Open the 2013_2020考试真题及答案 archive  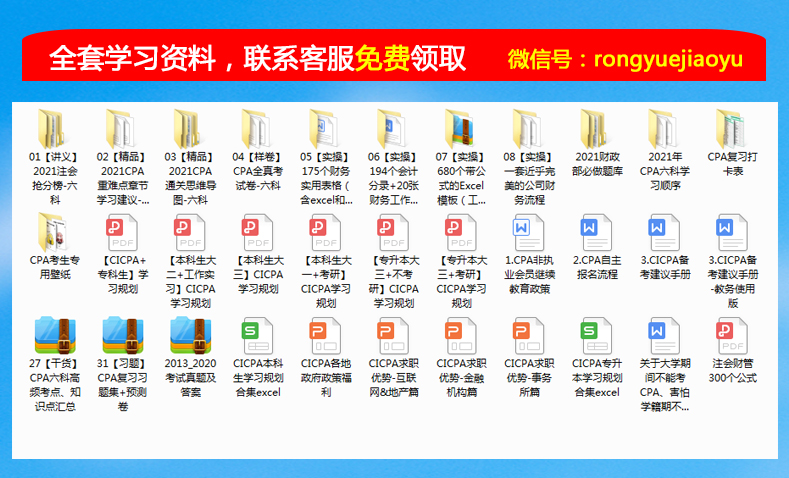pos(189,336)
